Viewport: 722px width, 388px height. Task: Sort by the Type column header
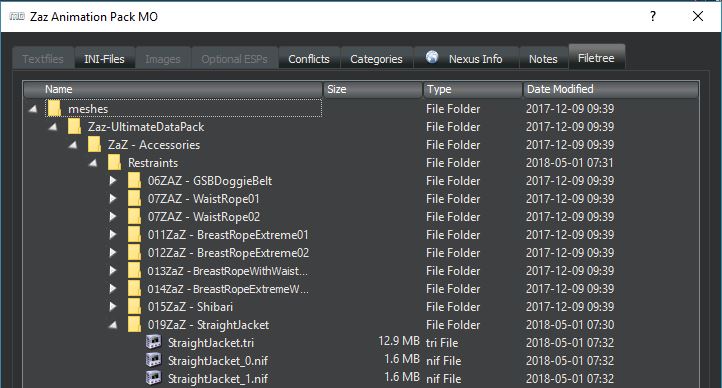[x=473, y=89]
